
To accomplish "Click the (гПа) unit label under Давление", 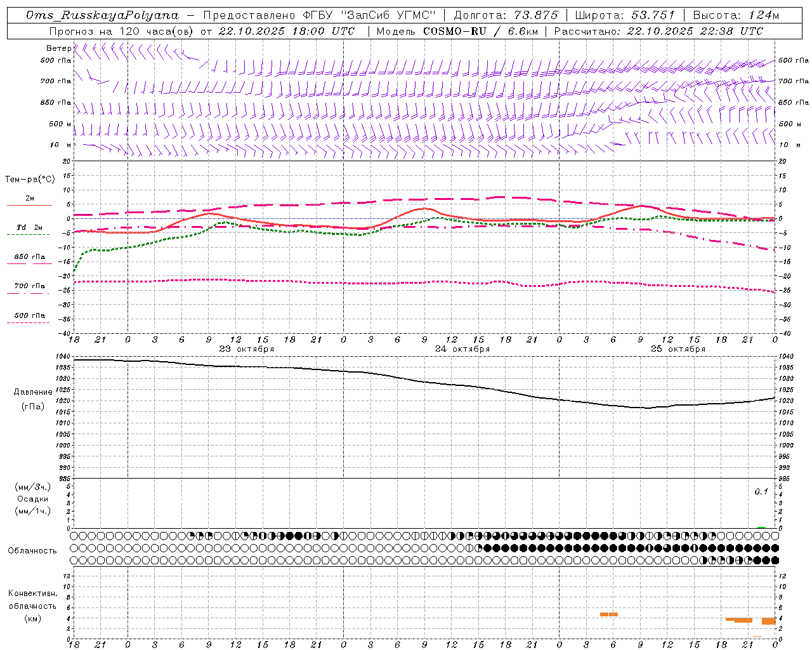I will [x=33, y=406].
